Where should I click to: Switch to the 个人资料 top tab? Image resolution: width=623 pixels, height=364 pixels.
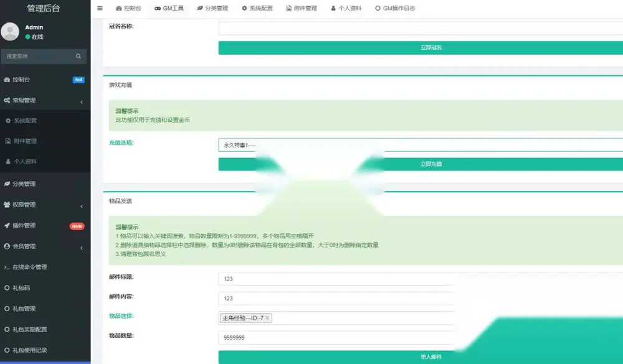click(346, 8)
